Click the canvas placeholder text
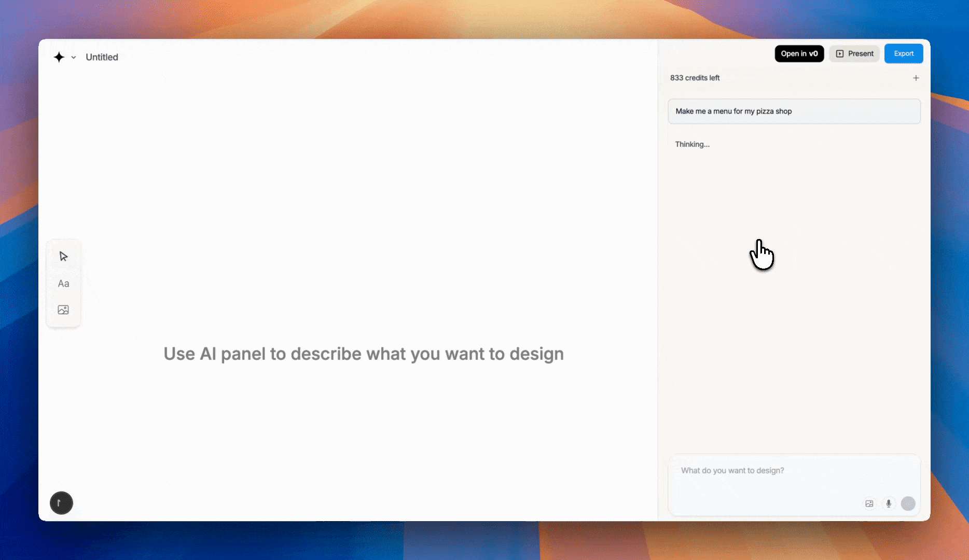The image size is (969, 560). [x=364, y=354]
